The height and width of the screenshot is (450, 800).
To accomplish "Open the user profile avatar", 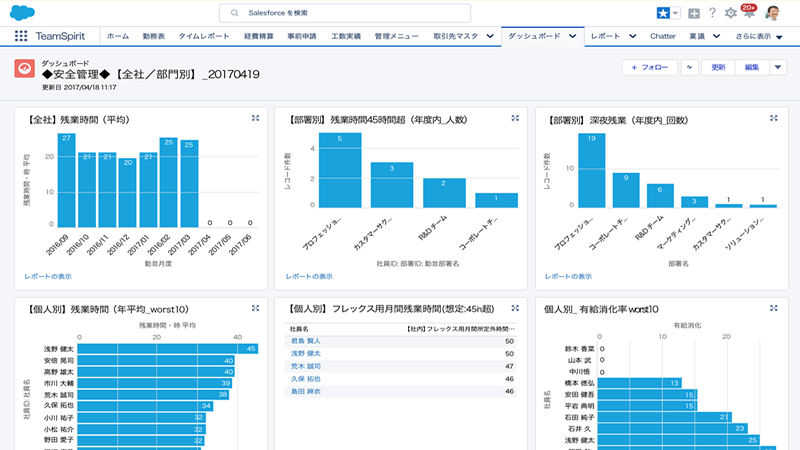I will click(773, 13).
